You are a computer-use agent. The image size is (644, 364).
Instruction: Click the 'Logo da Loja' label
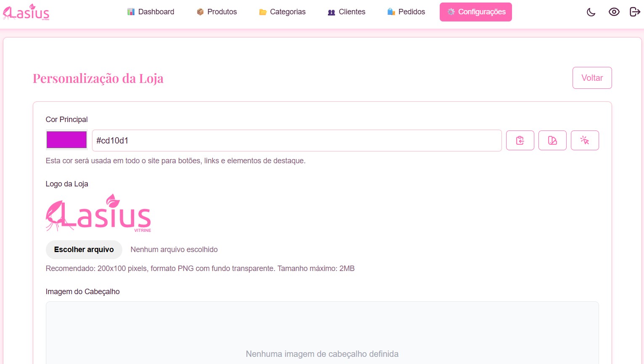point(67,184)
